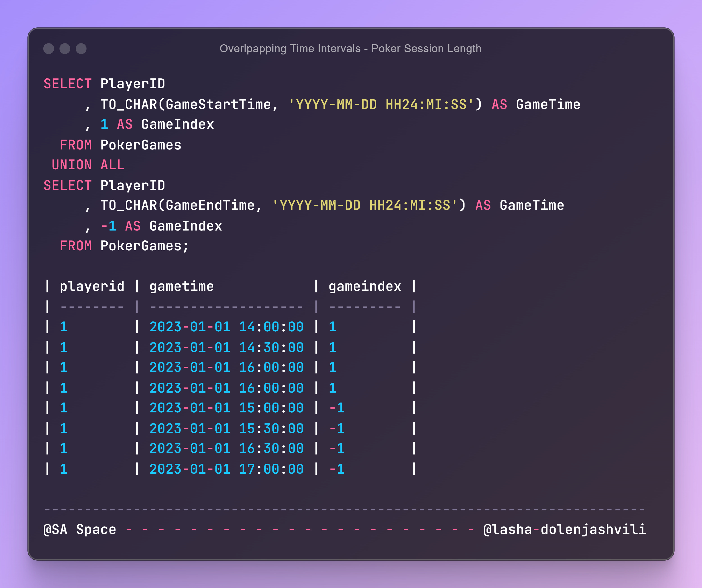
Task: Click the 17:00:00 gametime cell
Action: coord(226,469)
